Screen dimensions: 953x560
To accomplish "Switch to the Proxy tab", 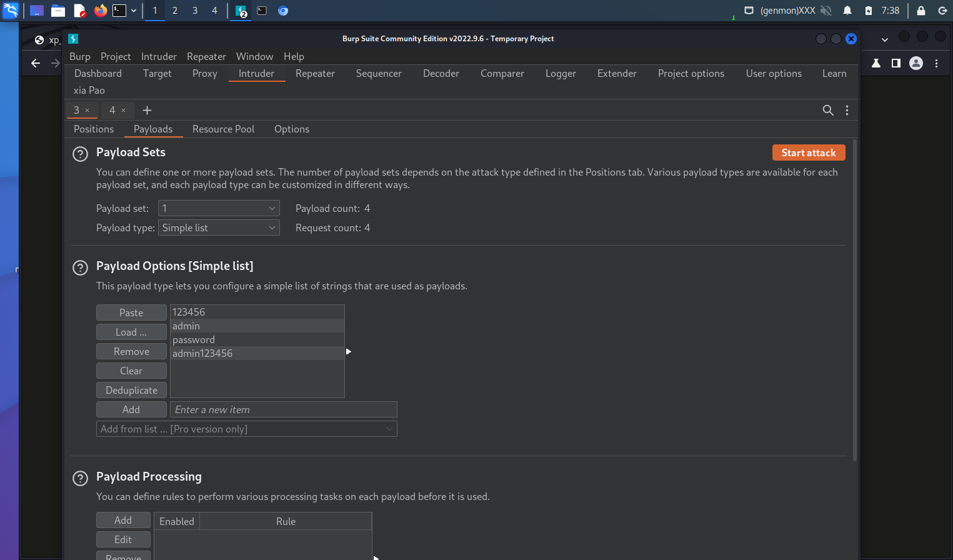I will 204,73.
